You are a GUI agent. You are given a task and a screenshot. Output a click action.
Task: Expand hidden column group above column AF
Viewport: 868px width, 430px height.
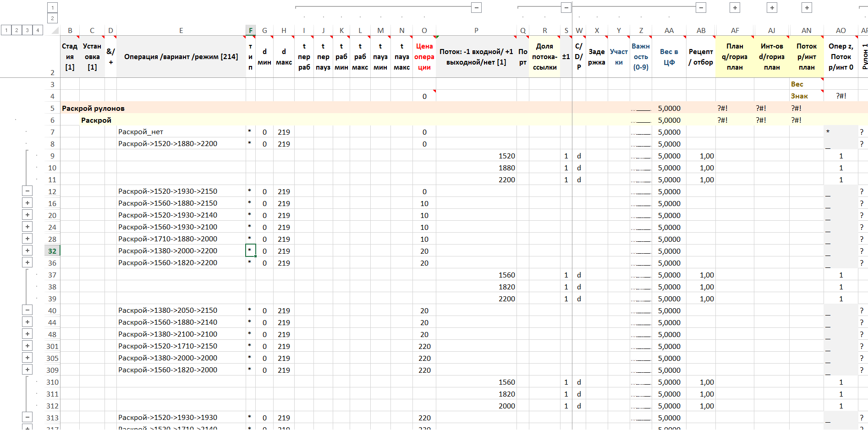pyautogui.click(x=735, y=7)
